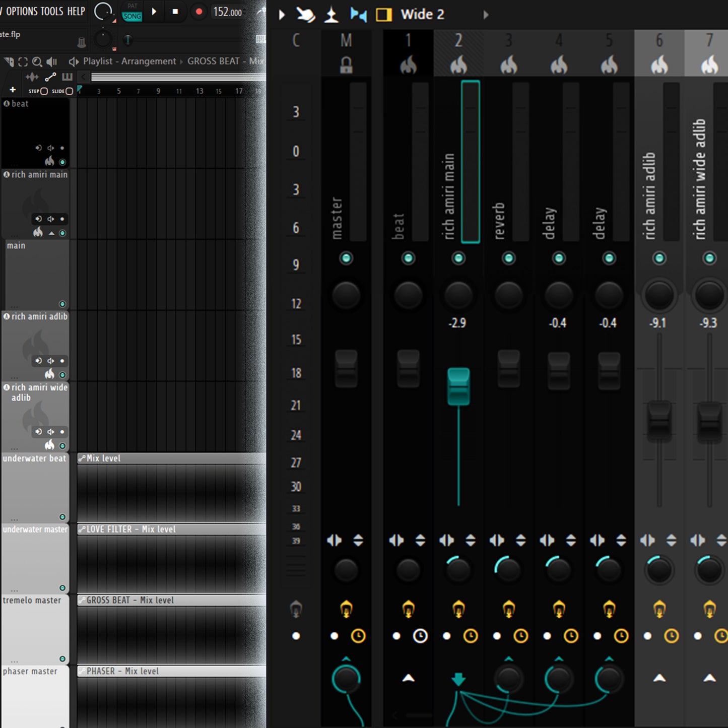
Task: Route insert 6 with the up triangle
Action: coord(659,678)
